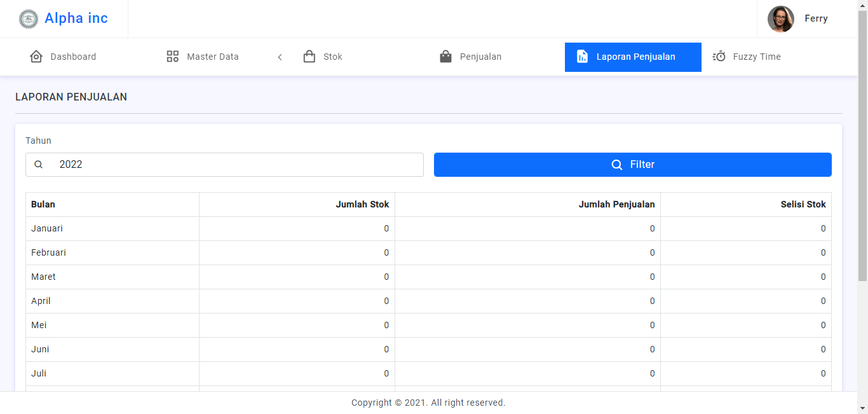Viewport: 868px width, 414px height.
Task: Click the Penjualan bag icon
Action: 446,57
